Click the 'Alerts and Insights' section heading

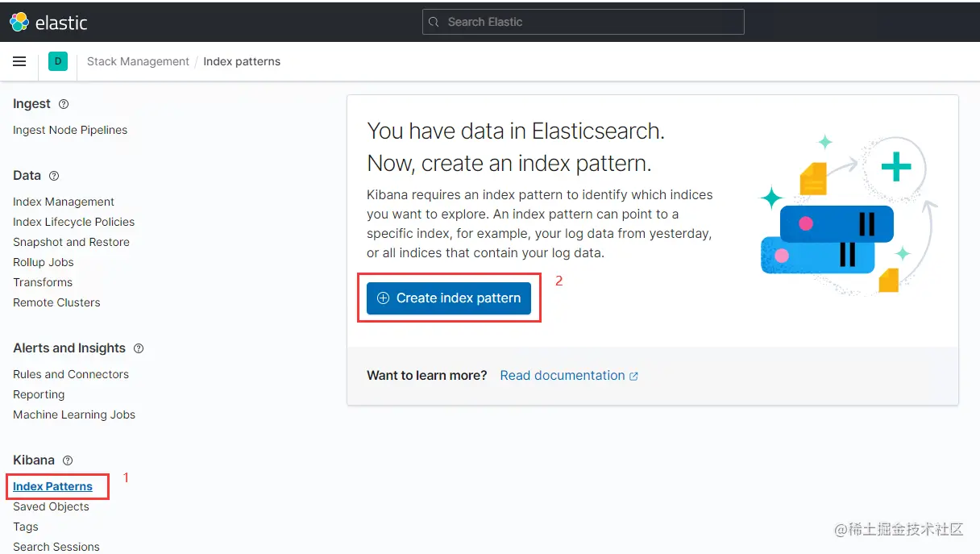pyautogui.click(x=69, y=348)
